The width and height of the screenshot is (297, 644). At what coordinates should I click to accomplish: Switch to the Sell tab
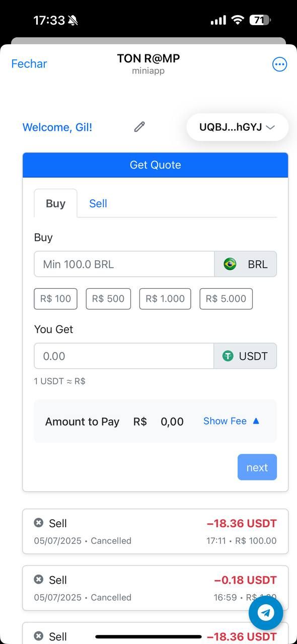pyautogui.click(x=98, y=203)
